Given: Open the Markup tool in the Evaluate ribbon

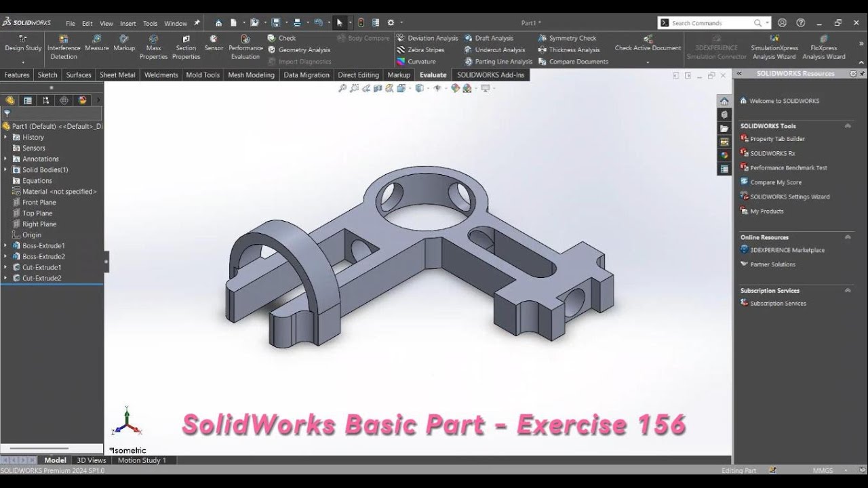Looking at the screenshot, I should point(124,43).
